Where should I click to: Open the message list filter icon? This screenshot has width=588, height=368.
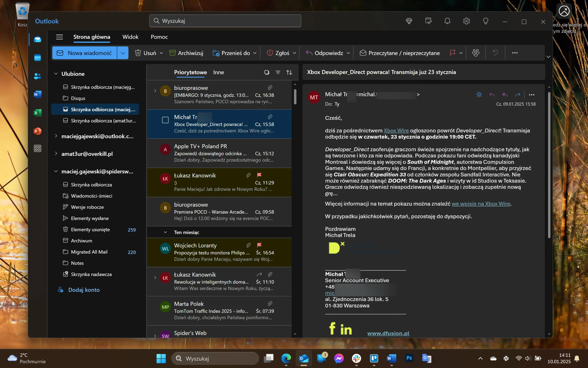coord(278,72)
